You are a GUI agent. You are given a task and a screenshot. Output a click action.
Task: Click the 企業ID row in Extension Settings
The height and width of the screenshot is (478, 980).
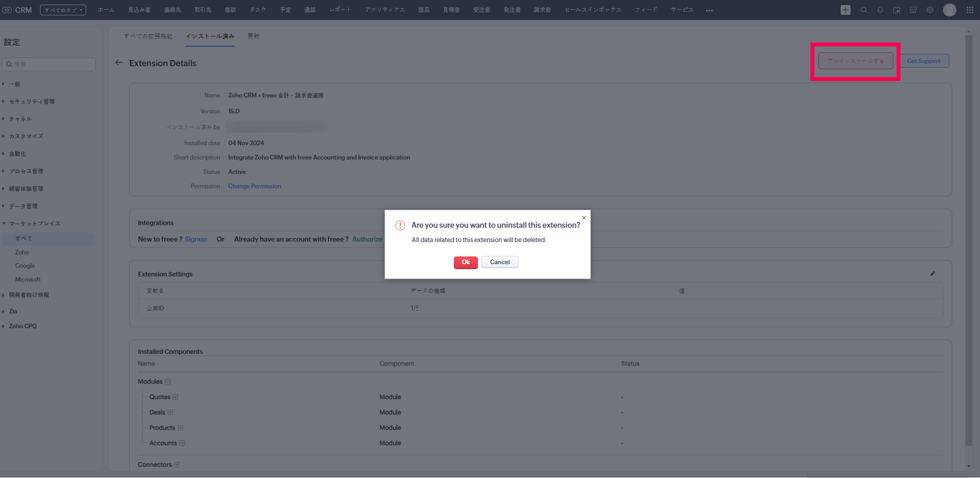541,308
